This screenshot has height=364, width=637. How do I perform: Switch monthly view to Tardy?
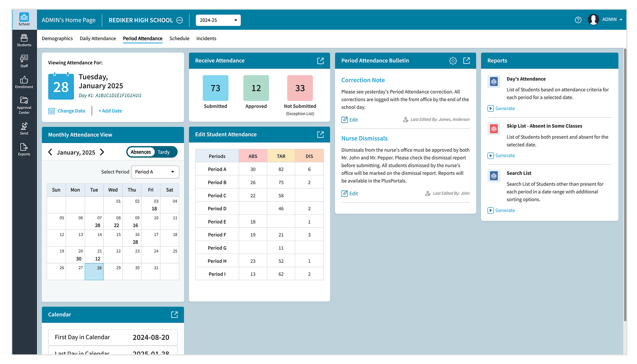(x=164, y=152)
